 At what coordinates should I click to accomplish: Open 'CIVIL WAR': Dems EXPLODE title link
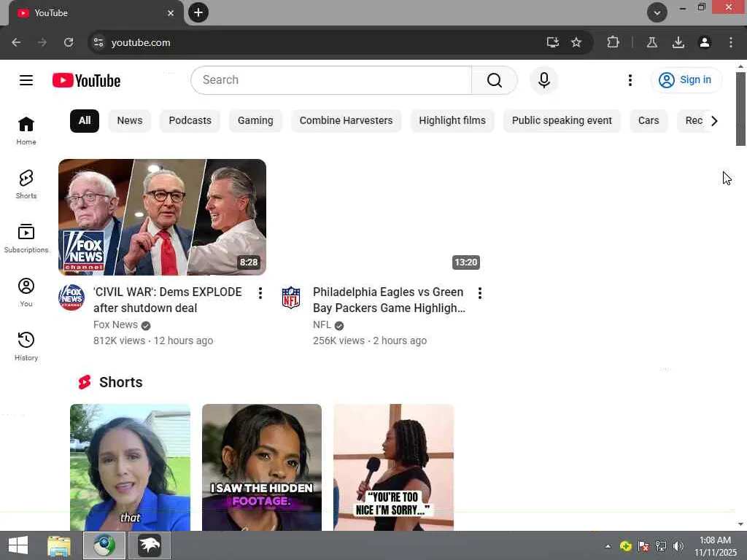168,300
